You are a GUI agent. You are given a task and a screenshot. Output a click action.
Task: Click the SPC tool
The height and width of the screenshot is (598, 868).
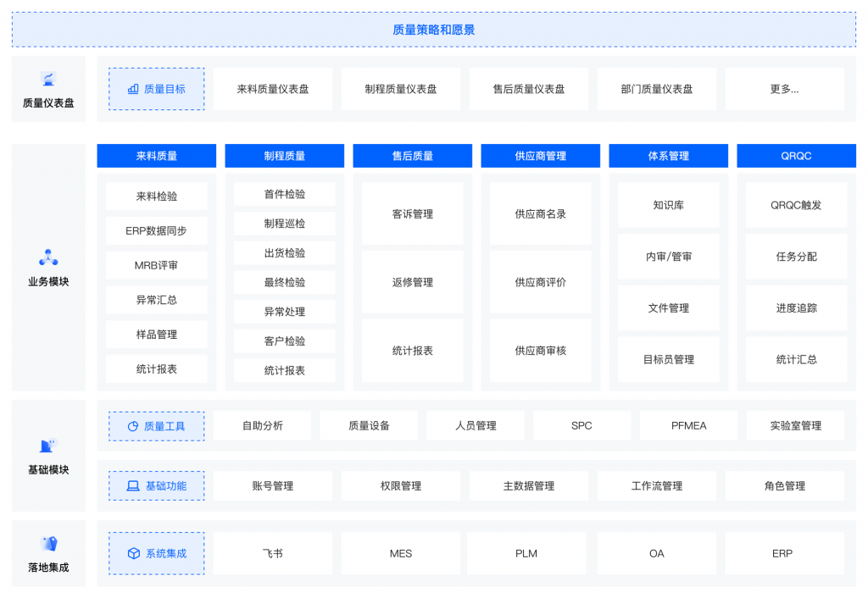pos(581,425)
